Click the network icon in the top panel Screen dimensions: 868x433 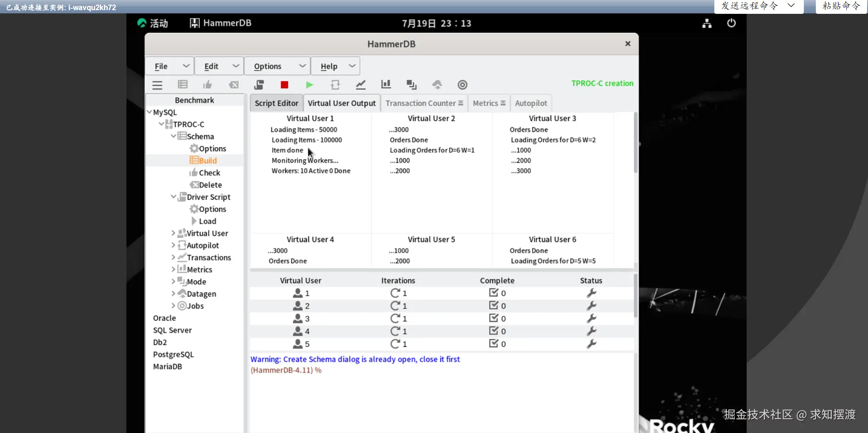tap(707, 24)
